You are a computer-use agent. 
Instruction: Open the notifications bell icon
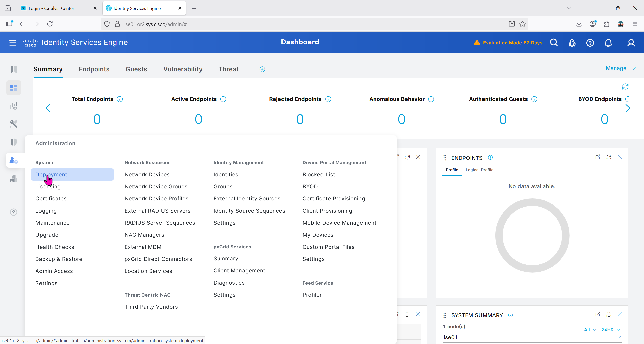pos(608,43)
